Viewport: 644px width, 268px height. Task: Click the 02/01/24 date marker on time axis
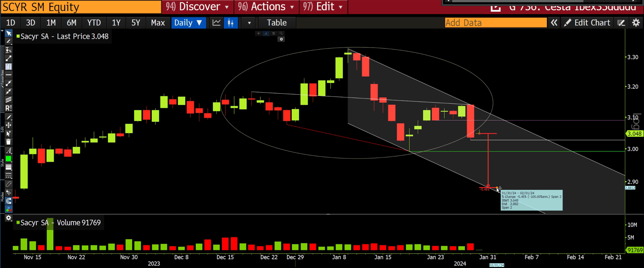pyautogui.click(x=497, y=265)
